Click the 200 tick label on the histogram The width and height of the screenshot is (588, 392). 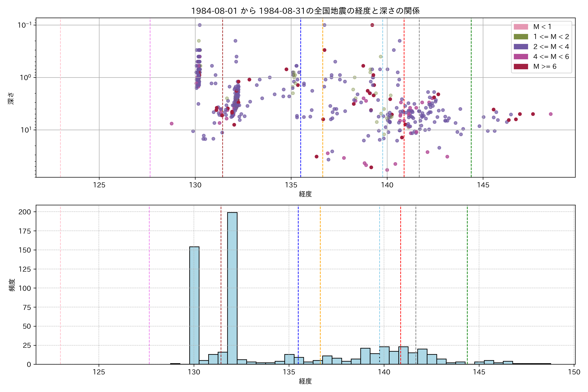pyautogui.click(x=25, y=212)
